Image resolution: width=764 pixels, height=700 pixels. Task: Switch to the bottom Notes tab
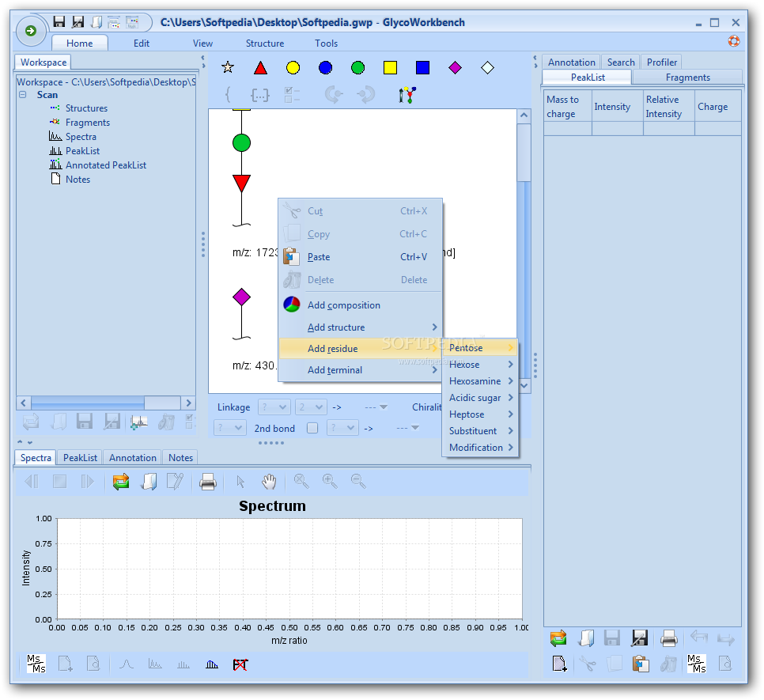click(180, 457)
